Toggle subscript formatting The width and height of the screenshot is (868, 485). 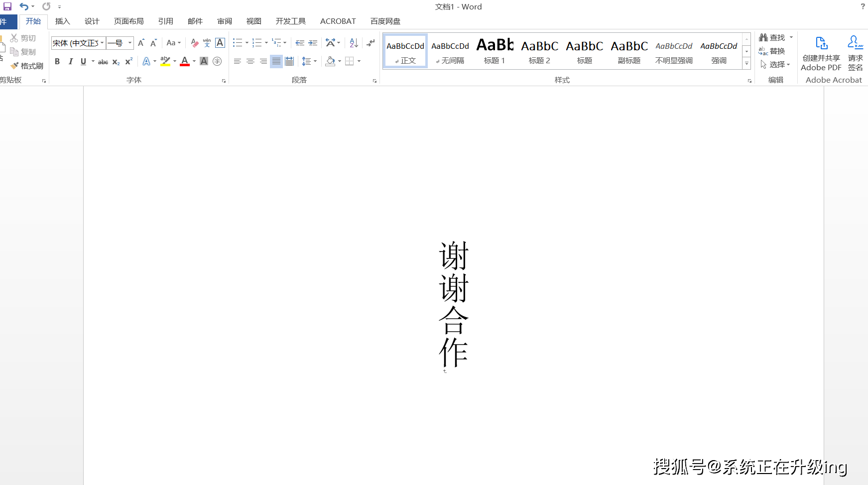(116, 62)
